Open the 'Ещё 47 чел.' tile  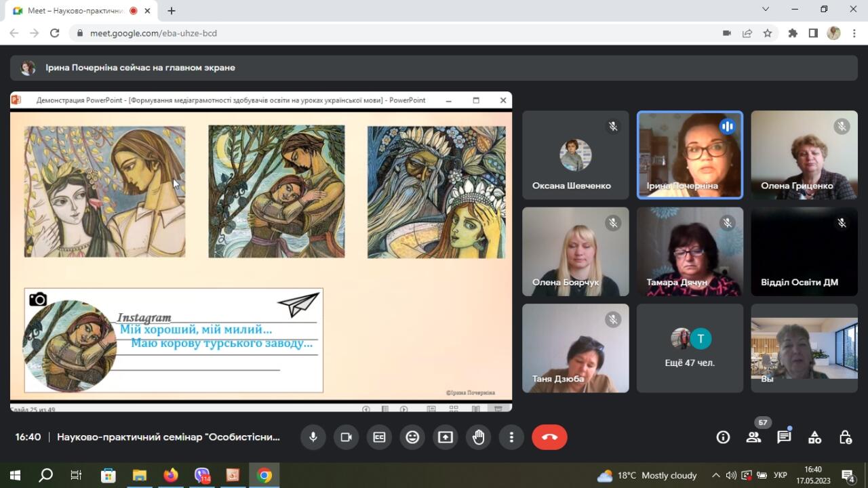click(690, 348)
